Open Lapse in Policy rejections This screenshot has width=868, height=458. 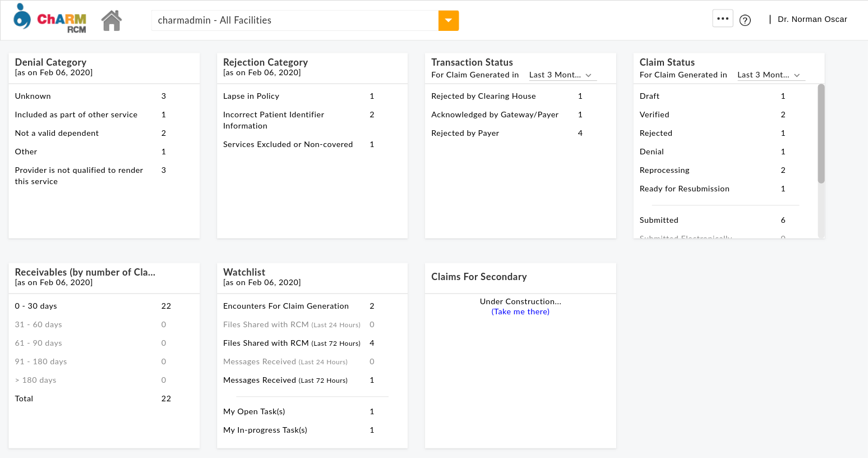tap(251, 97)
